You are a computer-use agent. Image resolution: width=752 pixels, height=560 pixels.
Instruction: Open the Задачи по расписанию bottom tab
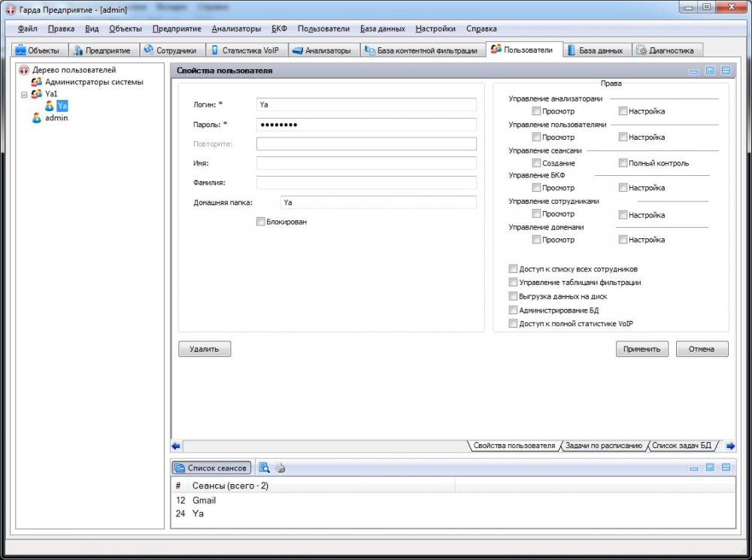603,446
